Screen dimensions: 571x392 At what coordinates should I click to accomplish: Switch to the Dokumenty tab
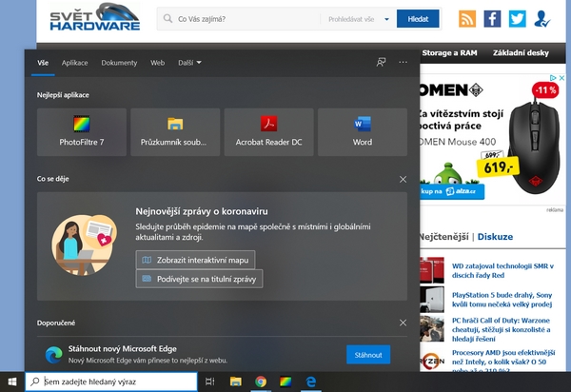119,63
